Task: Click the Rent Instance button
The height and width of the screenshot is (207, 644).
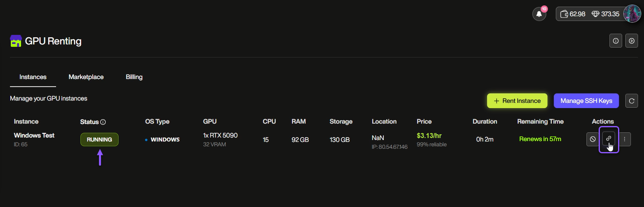Action: coord(517,101)
